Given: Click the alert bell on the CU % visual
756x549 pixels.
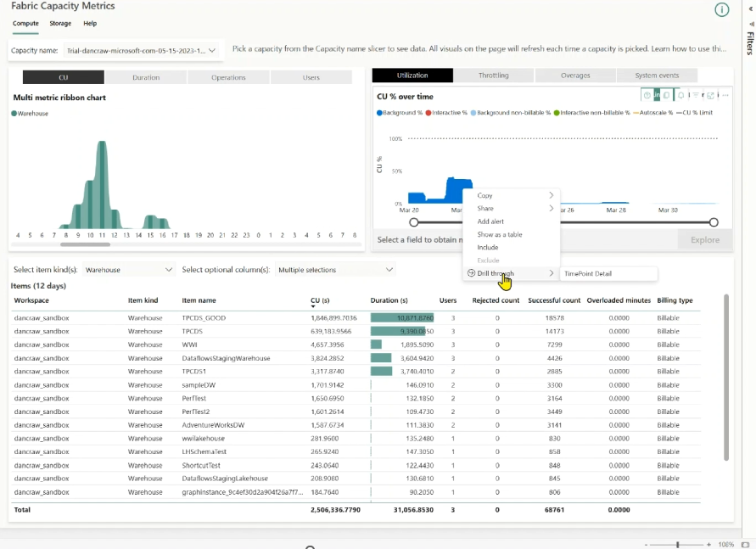Looking at the screenshot, I should coord(681,95).
